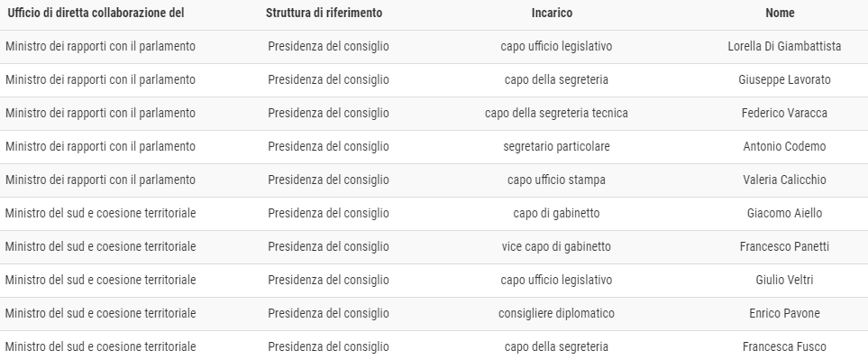Screen dimensions: 868x360
Task: Select the capo della segreteria tecnica cell
Action: [556, 113]
